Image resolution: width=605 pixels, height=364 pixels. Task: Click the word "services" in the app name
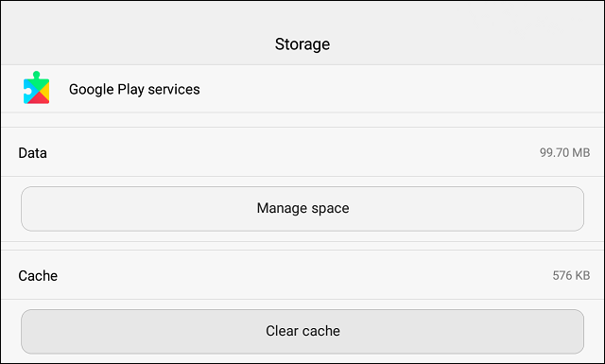(174, 90)
